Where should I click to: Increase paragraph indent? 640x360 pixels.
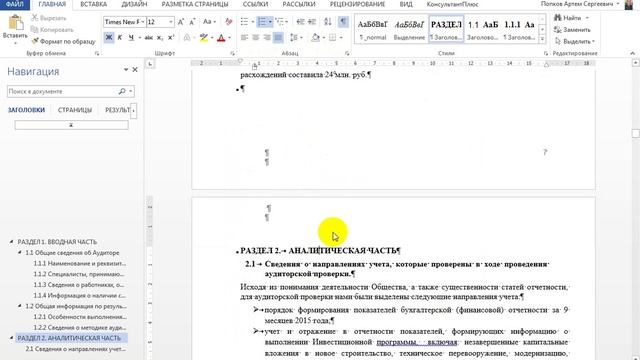[x=312, y=22]
